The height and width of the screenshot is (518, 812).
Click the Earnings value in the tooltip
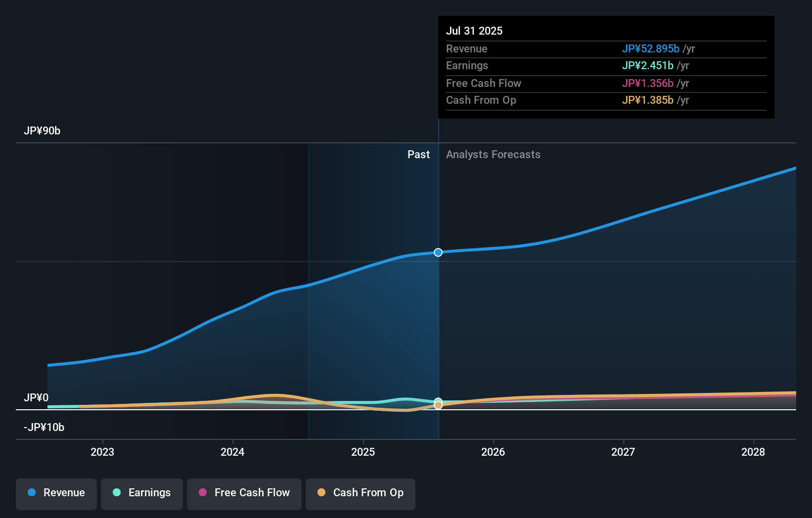pos(648,65)
